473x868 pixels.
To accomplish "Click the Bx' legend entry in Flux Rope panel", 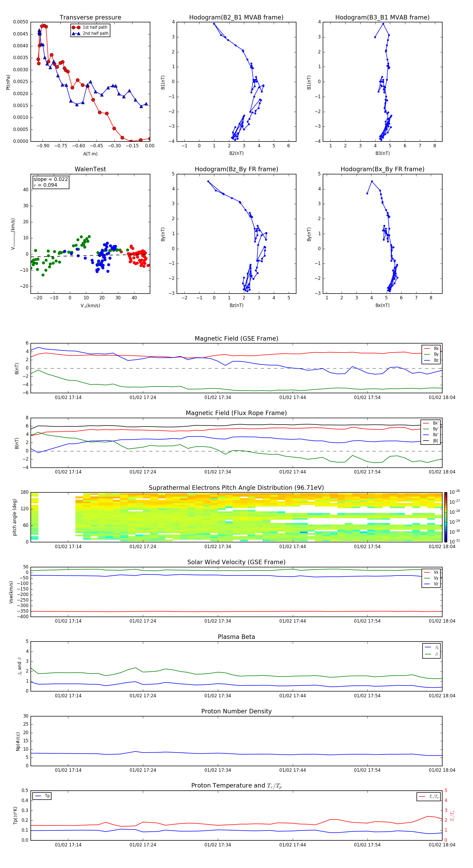I will pos(431,423).
